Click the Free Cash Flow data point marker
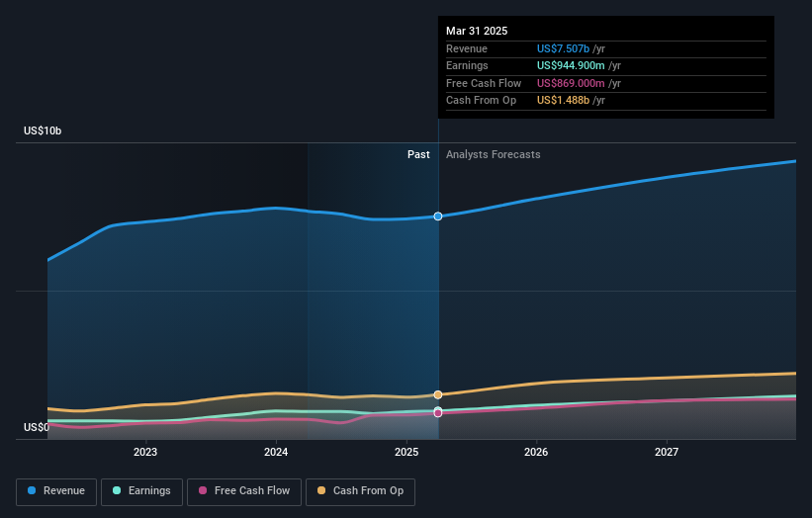812x518 pixels. click(x=438, y=413)
